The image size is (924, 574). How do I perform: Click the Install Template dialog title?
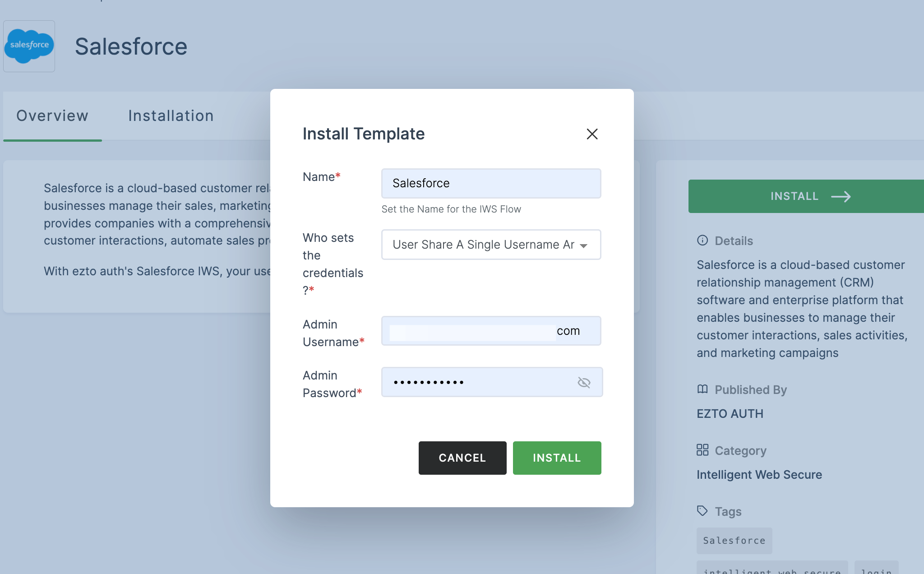point(364,134)
